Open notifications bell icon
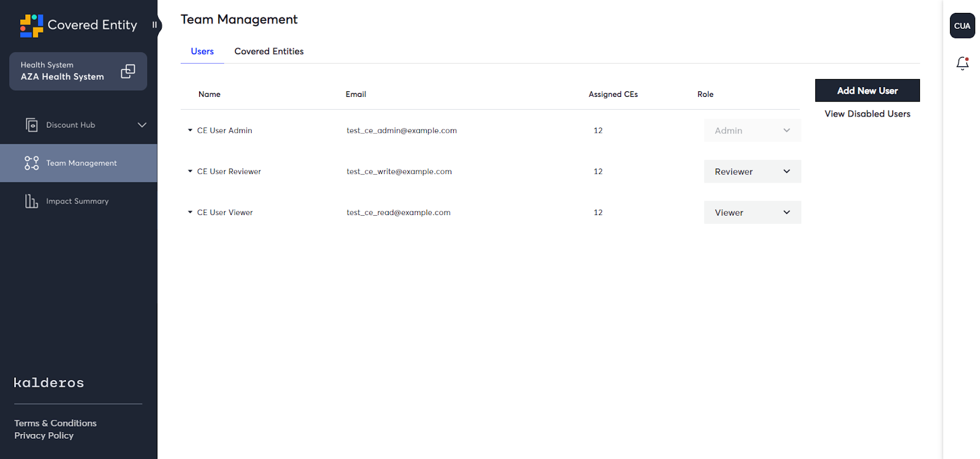Screen dimensions: 980x459 click(962, 63)
